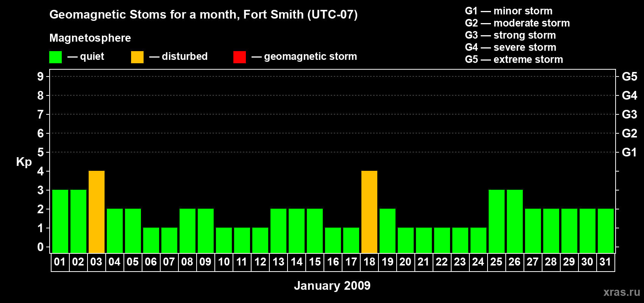Click the green bar for day 10
The height and width of the screenshot is (303, 644).
224,241
